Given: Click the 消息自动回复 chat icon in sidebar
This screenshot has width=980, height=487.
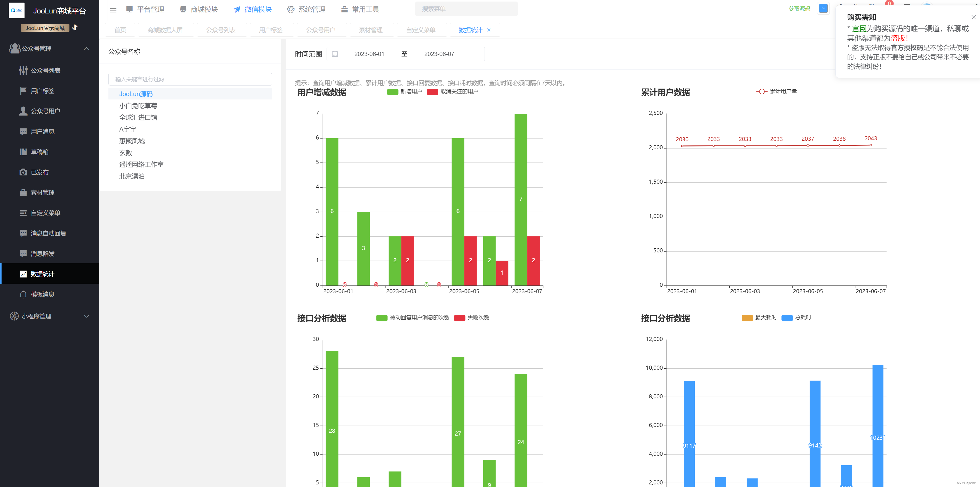Looking at the screenshot, I should coord(23,233).
